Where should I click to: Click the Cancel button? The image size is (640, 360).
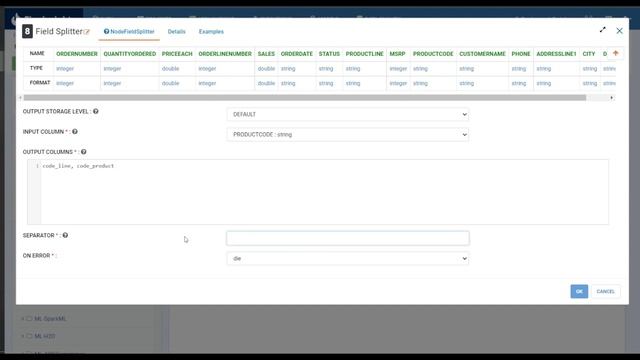(605, 291)
